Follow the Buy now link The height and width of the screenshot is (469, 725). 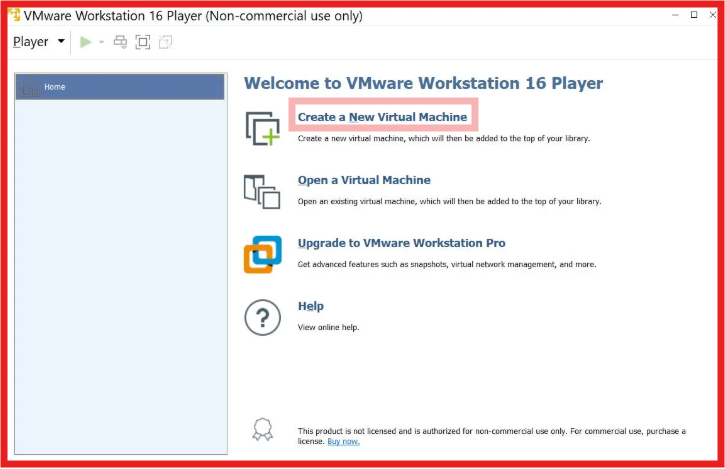[x=342, y=441]
